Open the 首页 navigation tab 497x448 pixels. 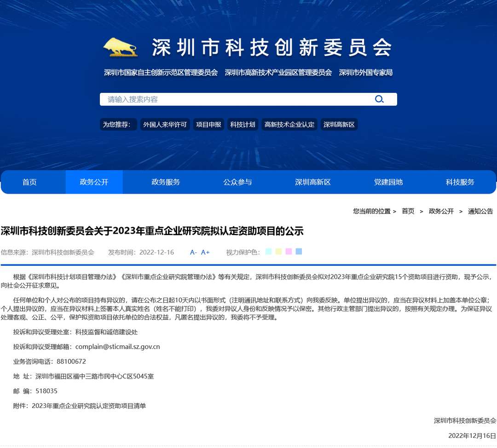pyautogui.click(x=29, y=182)
